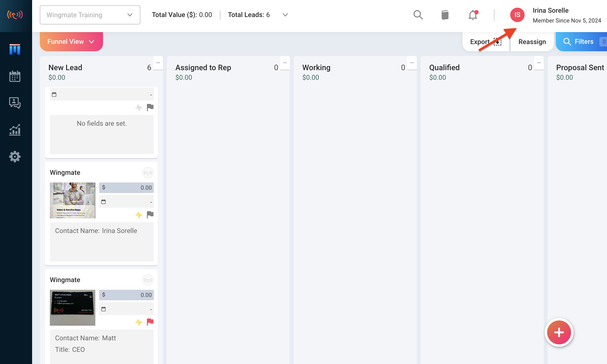Image resolution: width=607 pixels, height=364 pixels.
Task: Click the Export button
Action: pyautogui.click(x=486, y=42)
